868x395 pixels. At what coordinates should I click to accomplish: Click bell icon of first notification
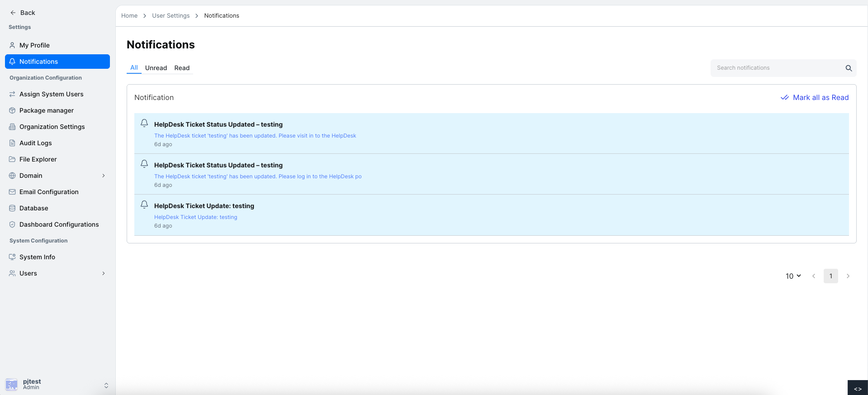[144, 123]
